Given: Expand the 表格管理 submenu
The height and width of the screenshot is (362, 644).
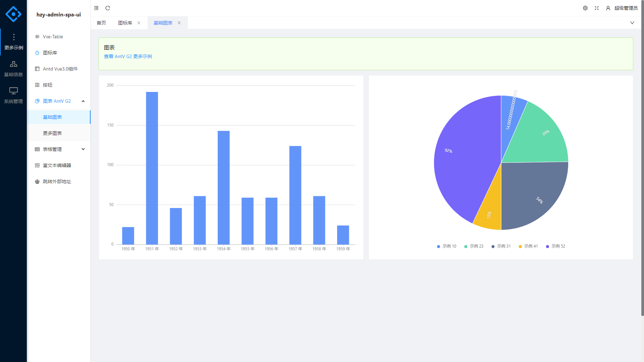Looking at the screenshot, I should click(x=83, y=149).
